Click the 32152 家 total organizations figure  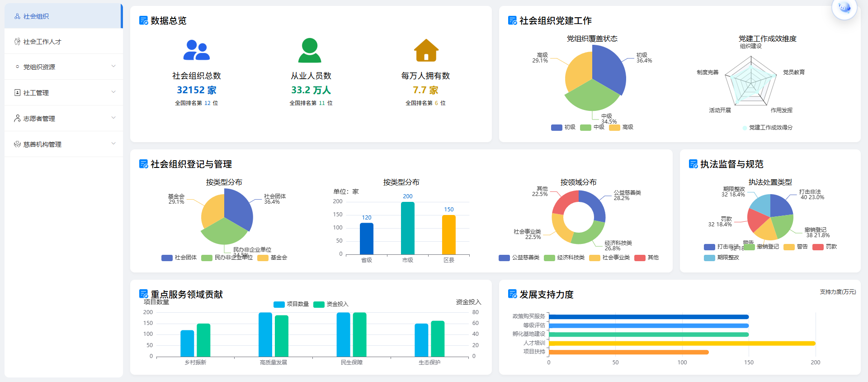(x=196, y=90)
